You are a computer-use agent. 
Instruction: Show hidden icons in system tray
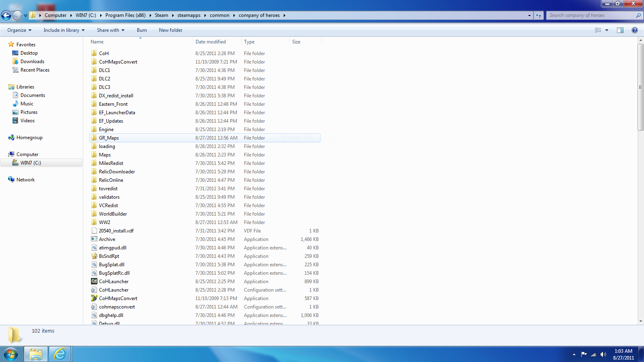tap(574, 354)
